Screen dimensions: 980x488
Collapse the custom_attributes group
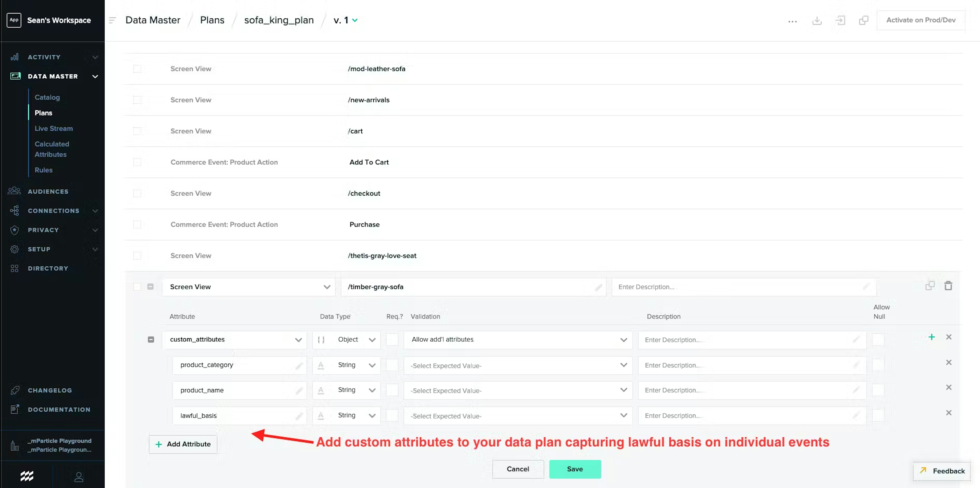point(151,340)
